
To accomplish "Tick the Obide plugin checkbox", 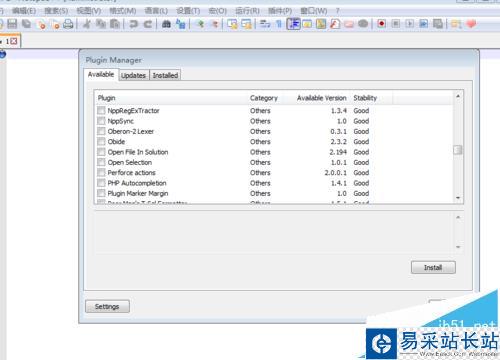I will [101, 141].
